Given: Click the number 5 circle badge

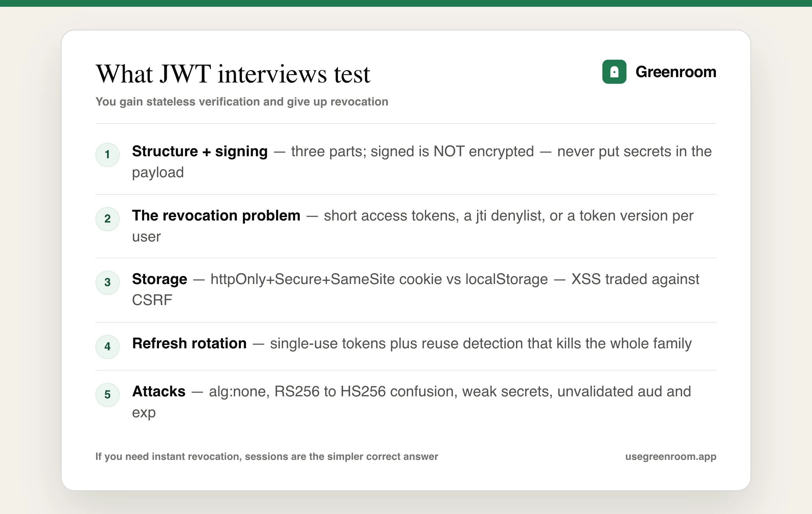Looking at the screenshot, I should (108, 395).
